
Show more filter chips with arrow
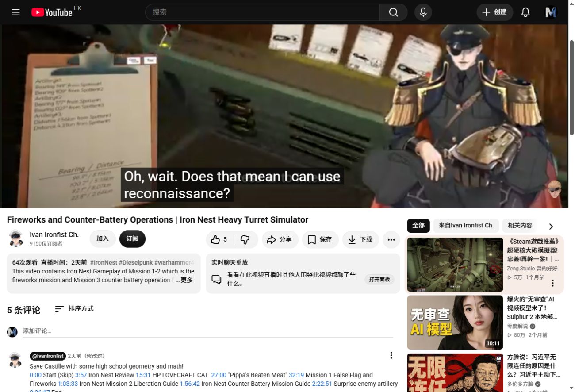pos(551,227)
